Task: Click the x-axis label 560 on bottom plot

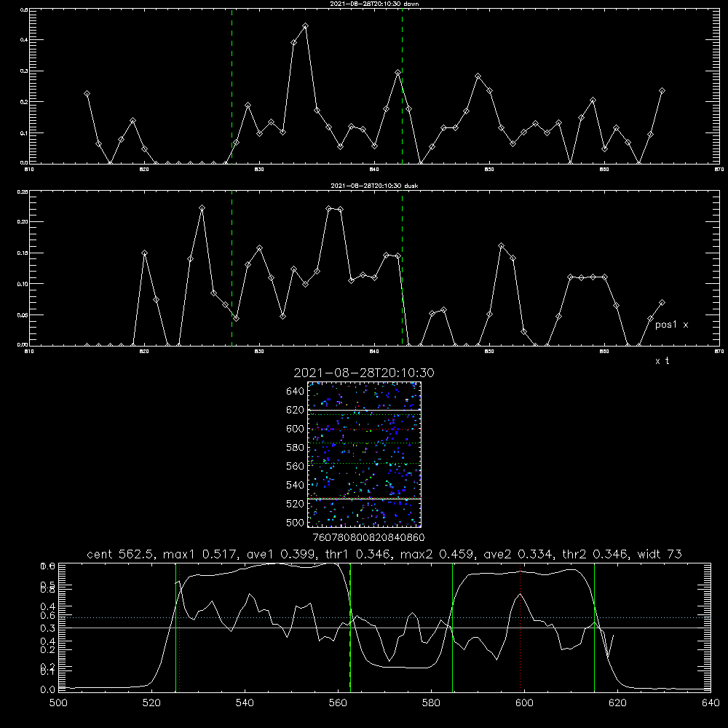Action: pyautogui.click(x=338, y=703)
